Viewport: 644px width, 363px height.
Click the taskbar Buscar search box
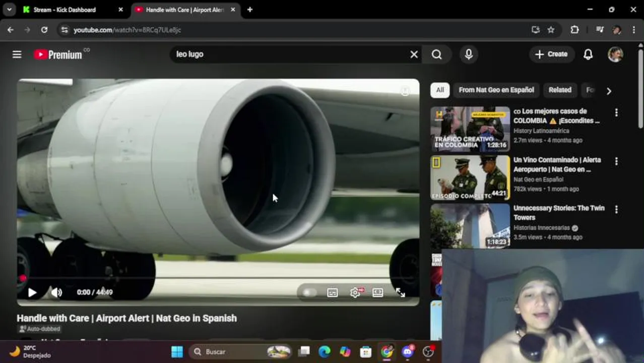(x=241, y=352)
